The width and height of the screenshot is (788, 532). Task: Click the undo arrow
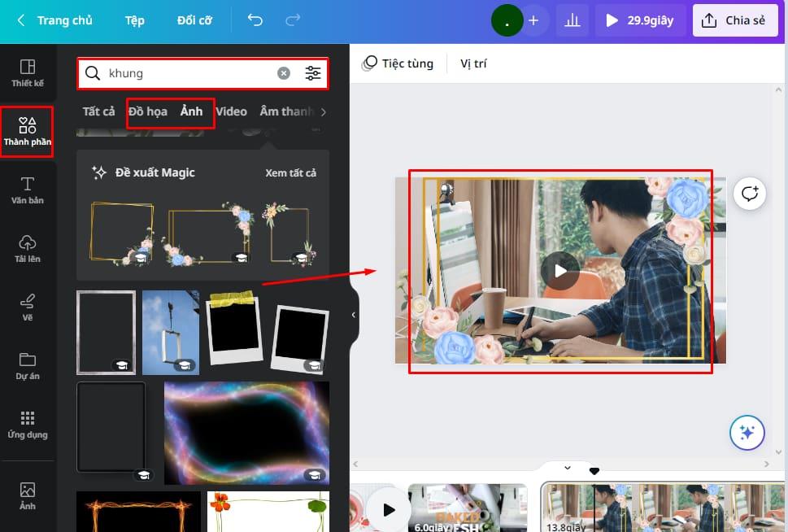coord(255,20)
